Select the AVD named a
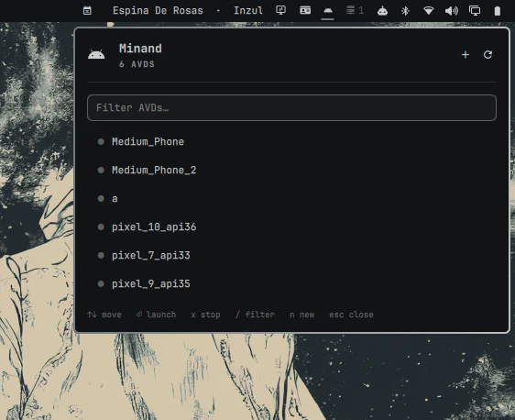Screen dimensions: 515x420 (291, 198)
